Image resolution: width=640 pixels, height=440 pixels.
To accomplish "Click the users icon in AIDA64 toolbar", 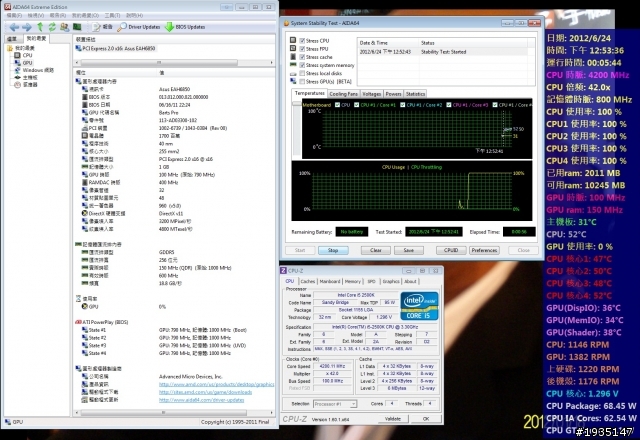I will pos(64,27).
